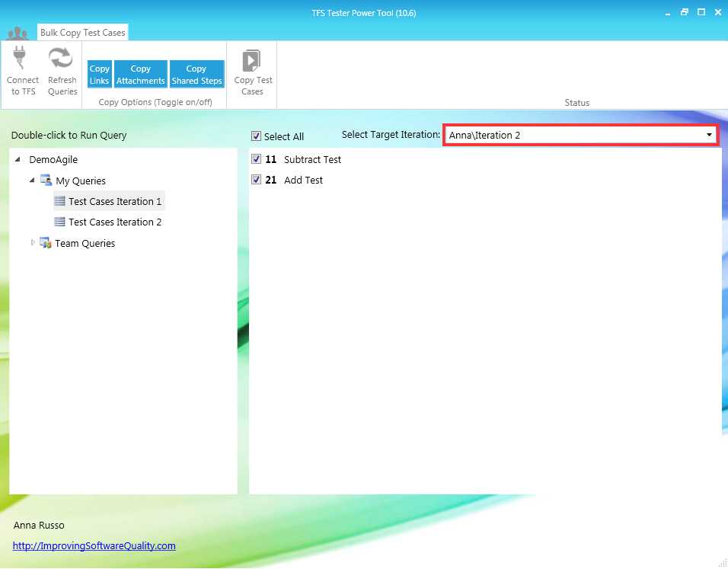Toggle the Copy Links option

click(99, 74)
